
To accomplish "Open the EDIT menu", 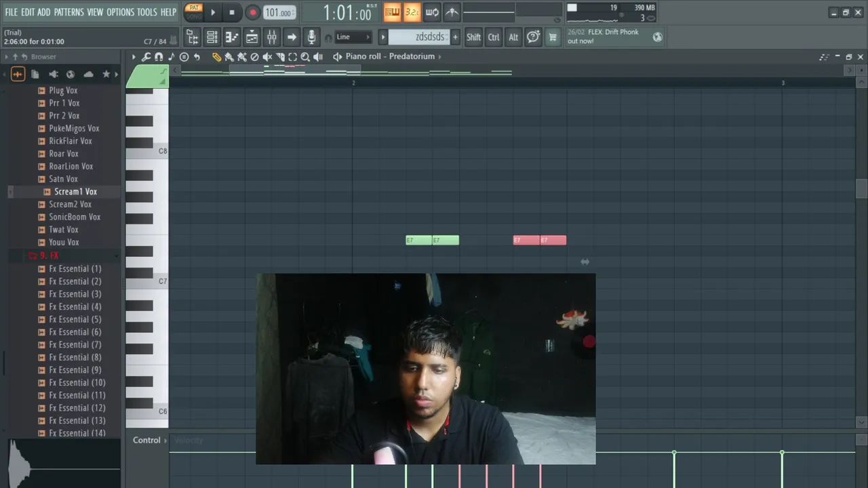I will 28,12.
